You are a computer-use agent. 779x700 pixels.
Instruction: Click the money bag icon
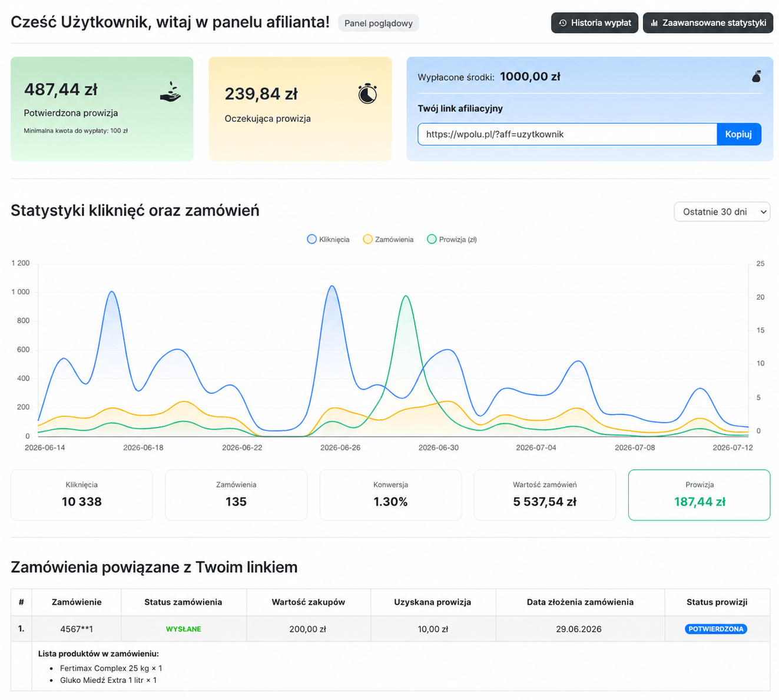[x=757, y=77]
